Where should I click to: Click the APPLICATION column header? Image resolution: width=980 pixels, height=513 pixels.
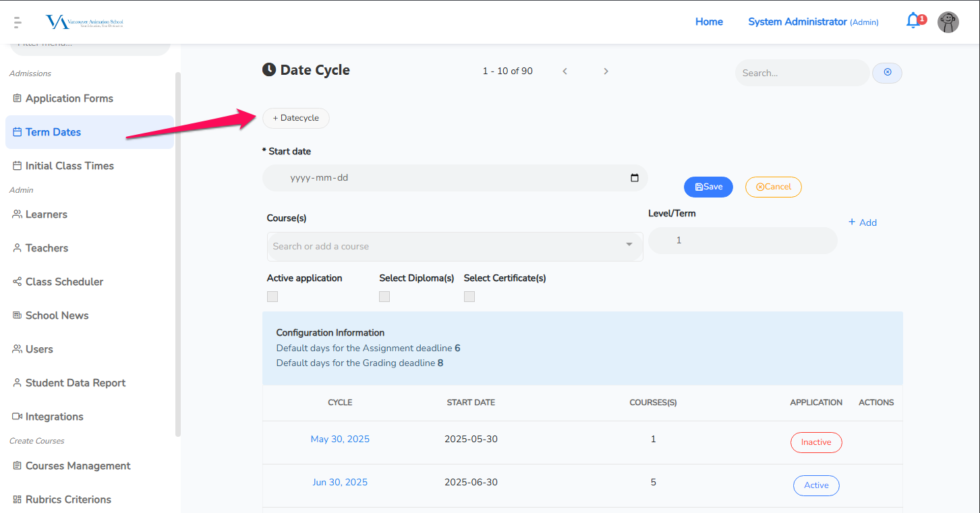coord(816,402)
